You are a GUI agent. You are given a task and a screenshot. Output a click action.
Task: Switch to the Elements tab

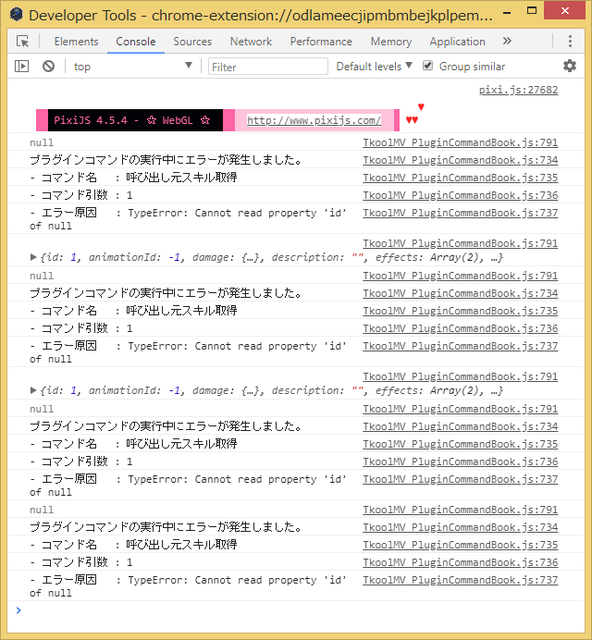tap(76, 41)
